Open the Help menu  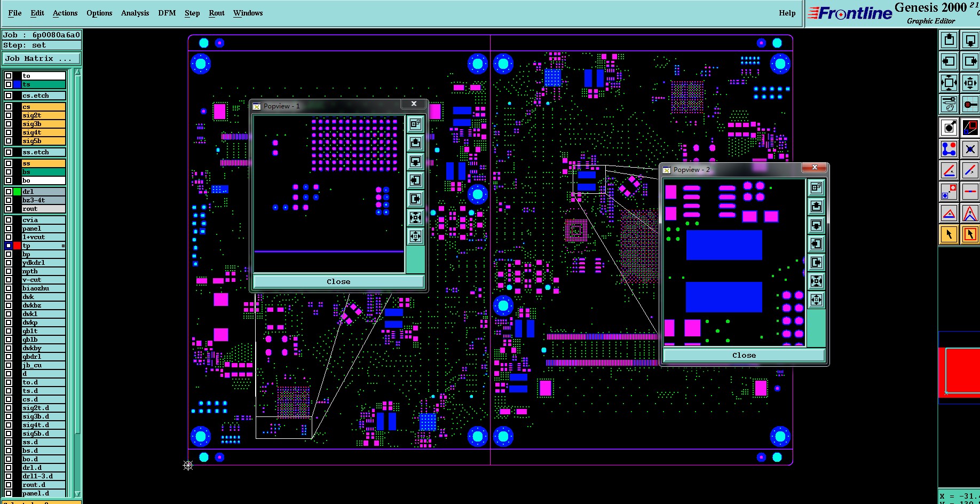tap(787, 13)
